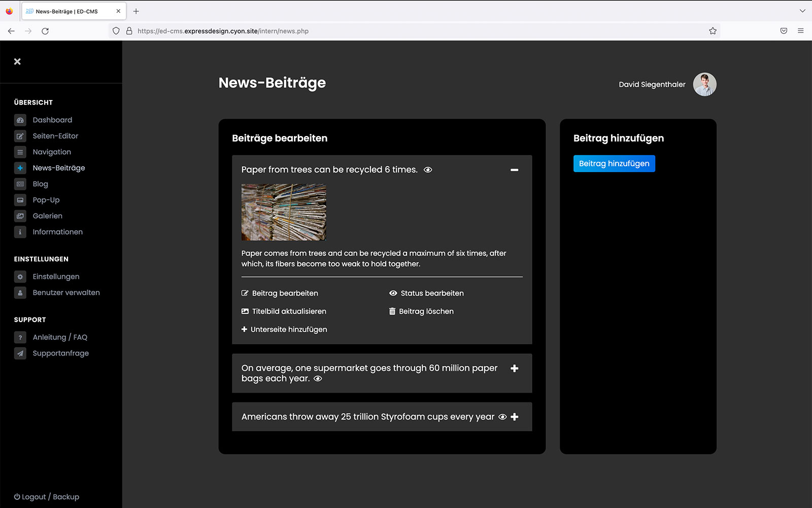Open the Seiten-Editor pencil icon

pos(20,136)
